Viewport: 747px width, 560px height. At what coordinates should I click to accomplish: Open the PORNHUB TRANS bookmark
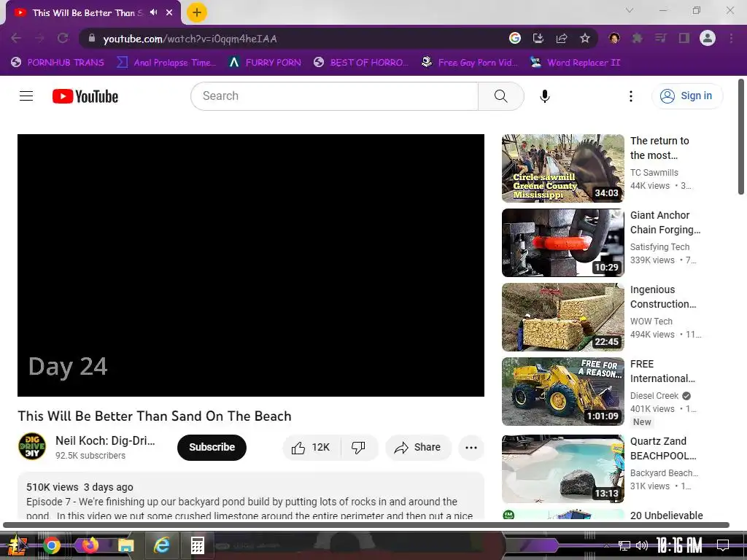[x=58, y=63]
